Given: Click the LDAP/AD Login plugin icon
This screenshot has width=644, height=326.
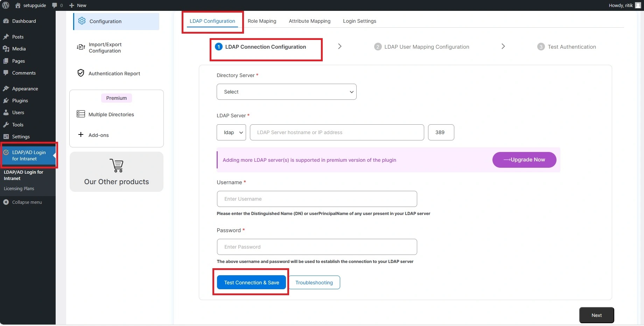Looking at the screenshot, I should [6, 152].
